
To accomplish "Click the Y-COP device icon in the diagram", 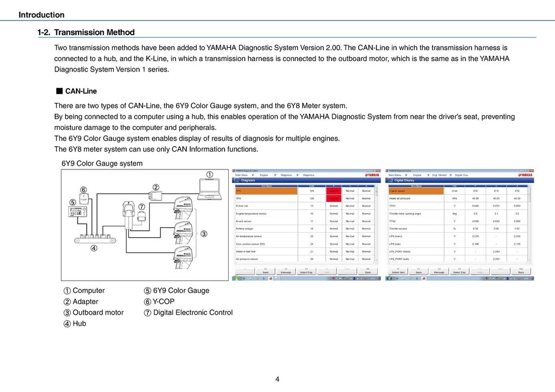I will coord(83,198).
